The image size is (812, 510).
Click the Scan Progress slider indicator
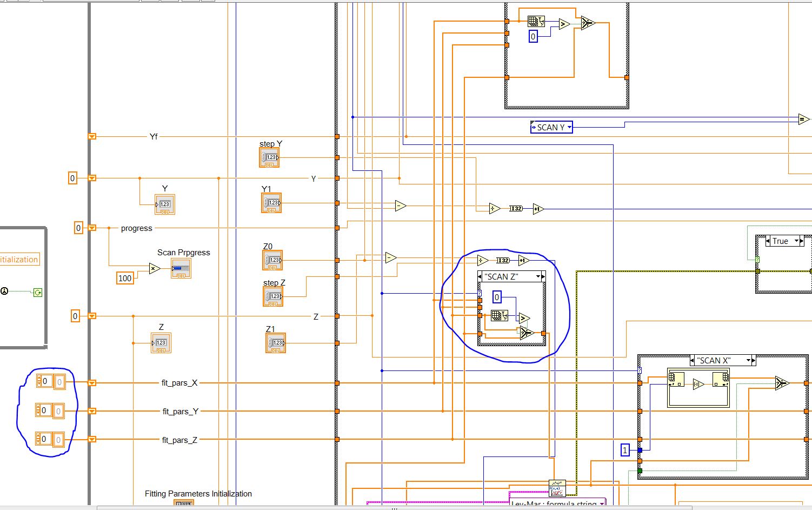[181, 268]
